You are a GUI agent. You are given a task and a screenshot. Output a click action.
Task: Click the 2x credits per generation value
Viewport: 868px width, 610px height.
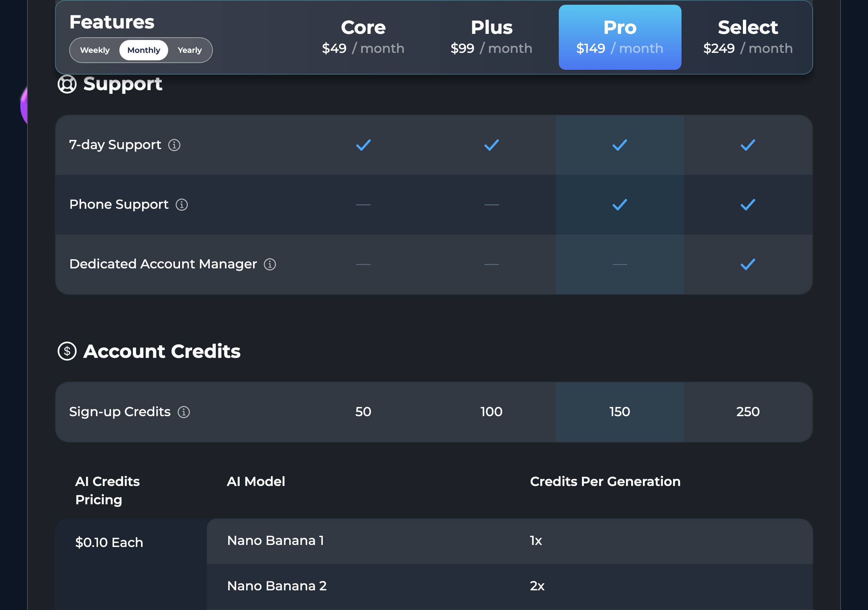click(x=537, y=587)
